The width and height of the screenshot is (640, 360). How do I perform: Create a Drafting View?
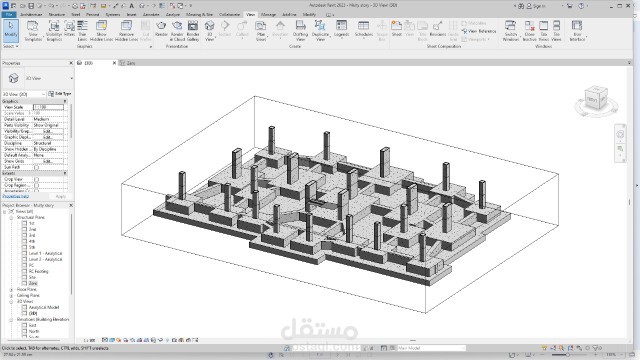(x=300, y=31)
